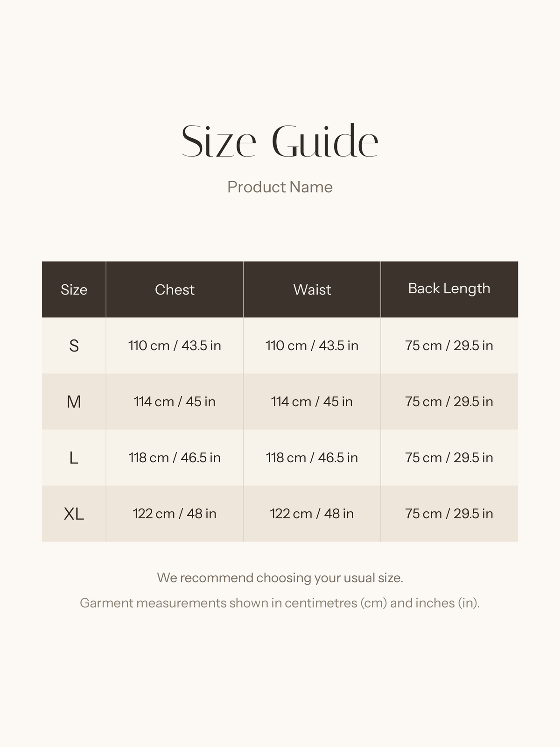The width and height of the screenshot is (560, 747).
Task: Click the Waist cell reading 110 cm / 43.5 in
Action: point(312,345)
